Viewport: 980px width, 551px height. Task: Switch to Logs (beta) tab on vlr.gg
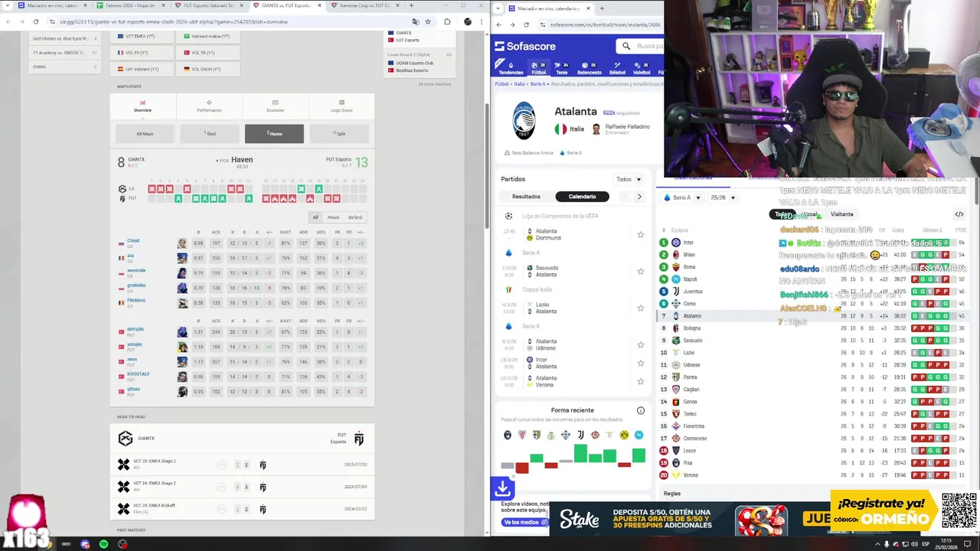[341, 106]
